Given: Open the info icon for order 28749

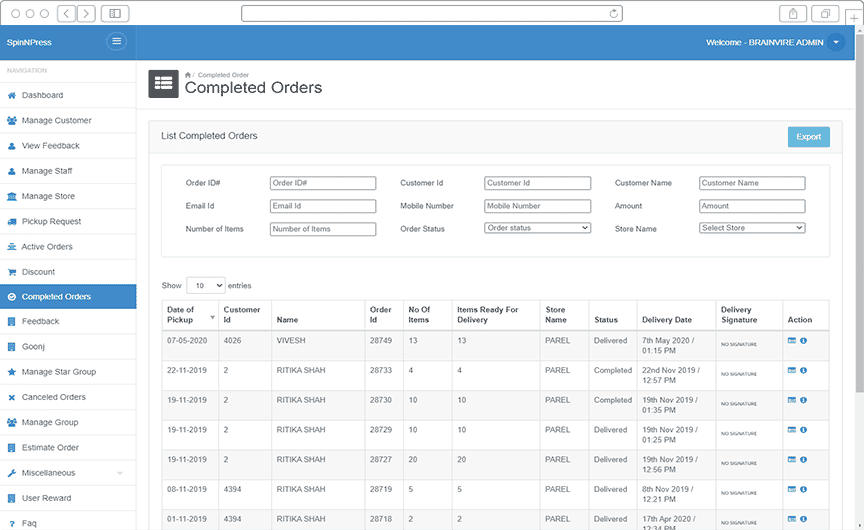Looking at the screenshot, I should [804, 341].
